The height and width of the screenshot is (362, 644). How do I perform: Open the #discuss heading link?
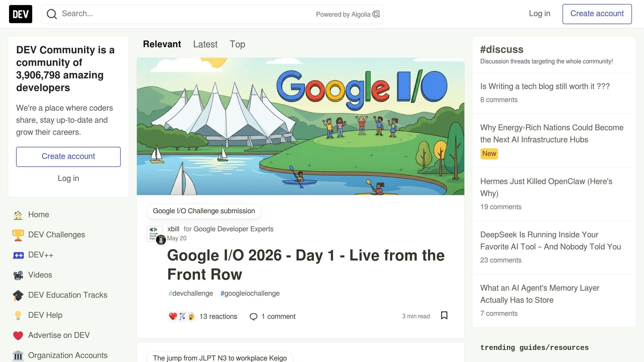click(x=502, y=50)
